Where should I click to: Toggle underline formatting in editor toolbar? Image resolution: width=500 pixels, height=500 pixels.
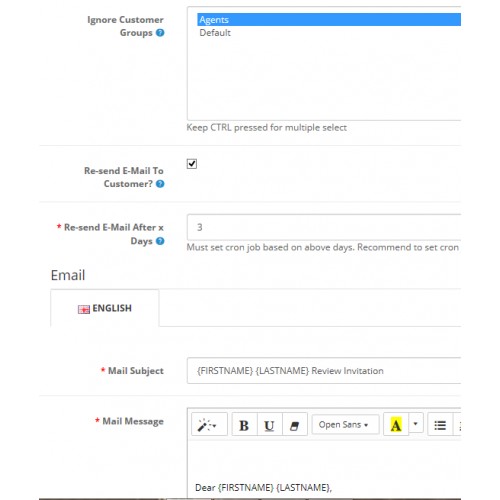tap(269, 424)
